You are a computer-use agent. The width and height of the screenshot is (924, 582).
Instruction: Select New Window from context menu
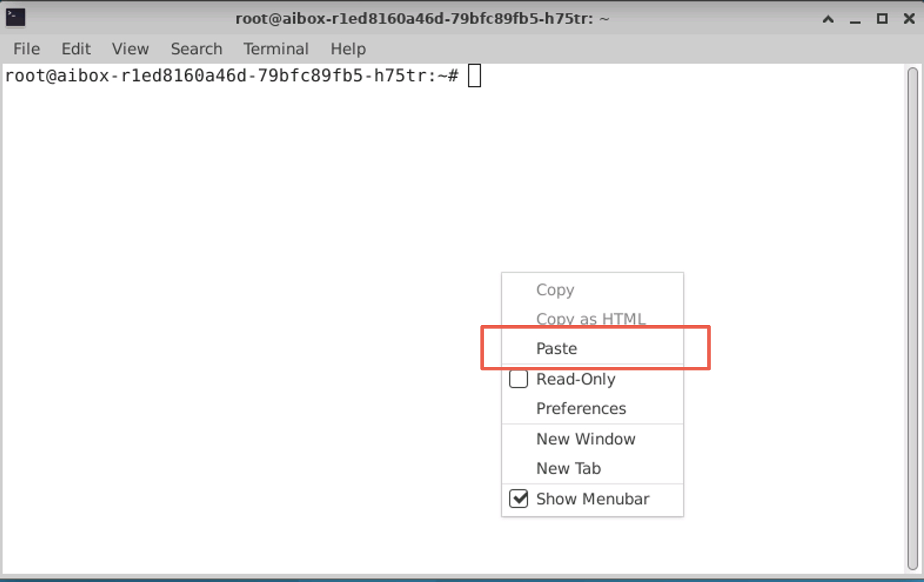tap(585, 439)
